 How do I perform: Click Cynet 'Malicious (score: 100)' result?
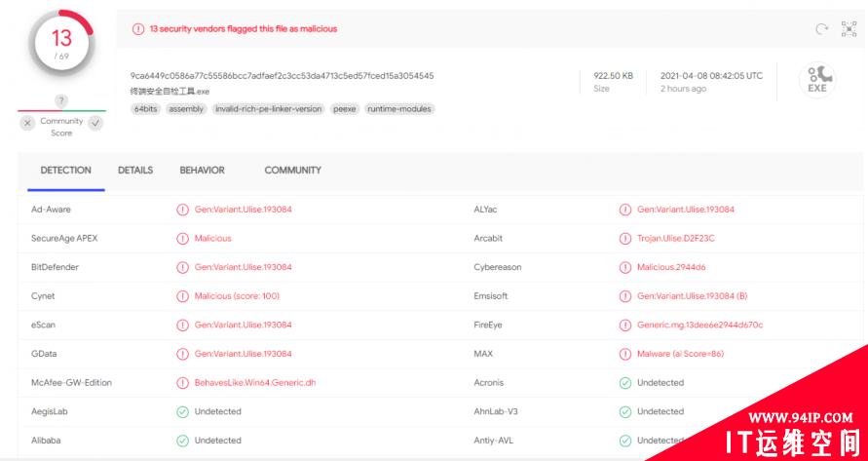pos(237,296)
